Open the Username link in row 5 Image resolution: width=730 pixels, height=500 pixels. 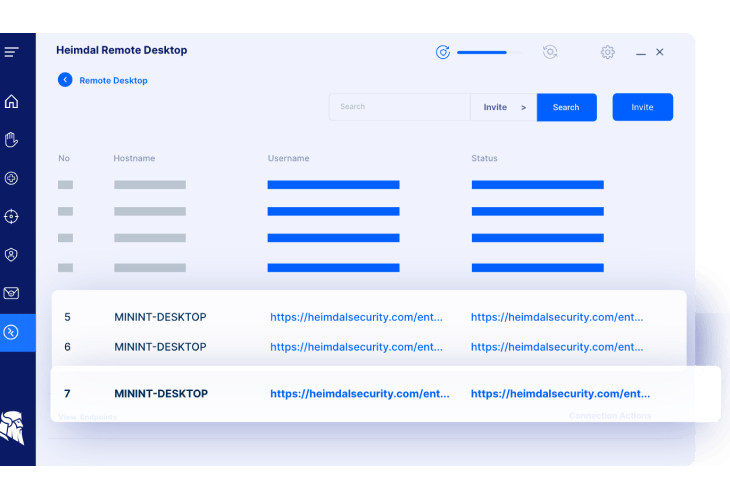point(356,317)
